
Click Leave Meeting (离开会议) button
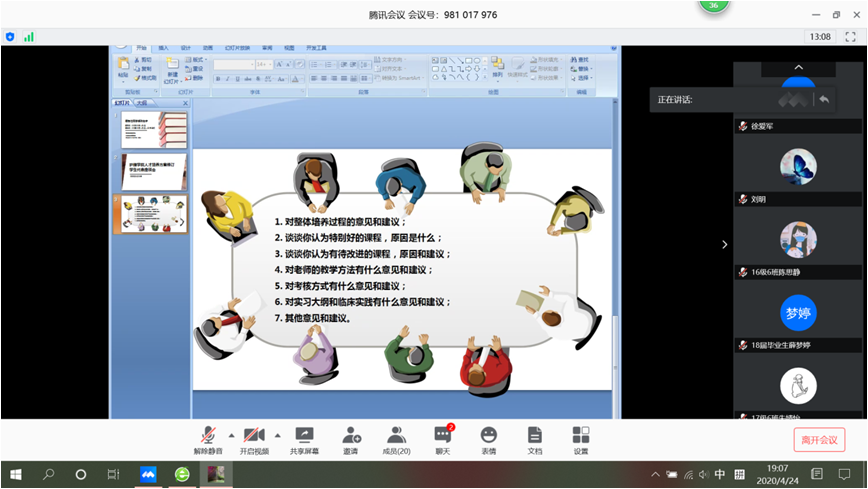(818, 440)
